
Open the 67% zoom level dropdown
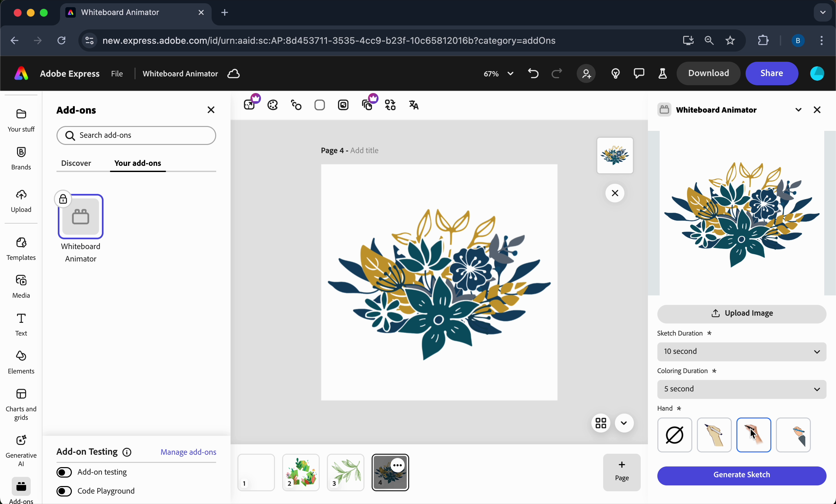498,73
